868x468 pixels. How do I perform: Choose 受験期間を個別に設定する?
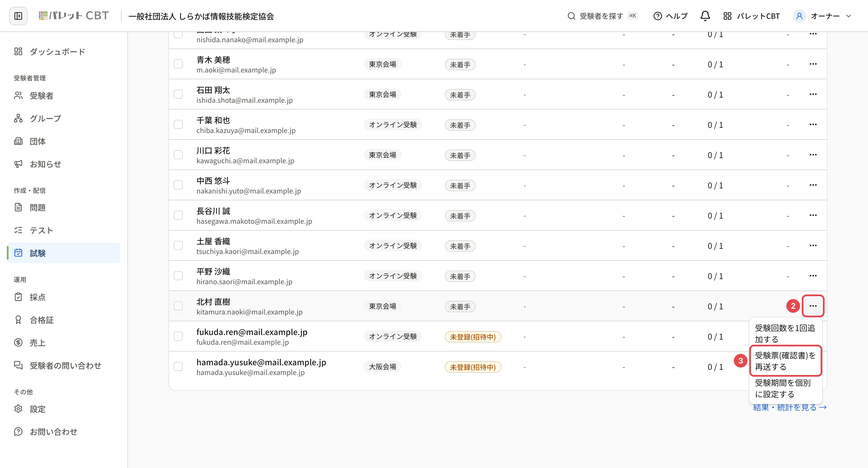click(x=785, y=388)
